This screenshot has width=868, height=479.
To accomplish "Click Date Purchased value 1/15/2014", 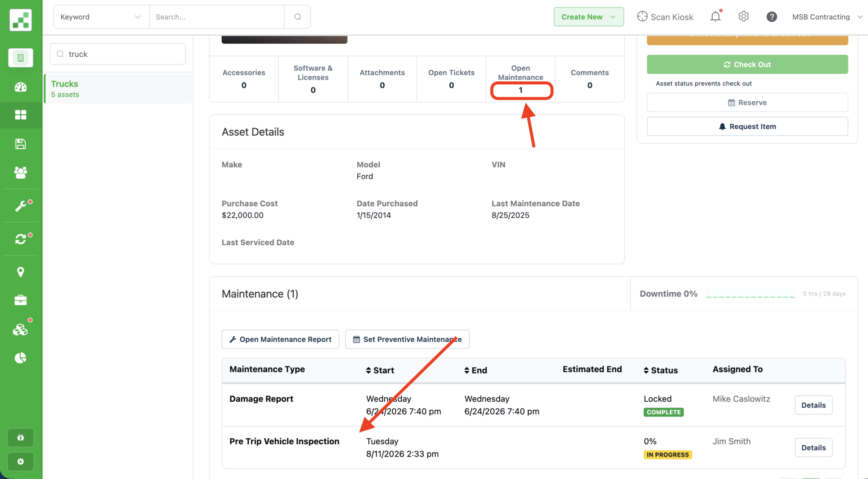I will (374, 215).
